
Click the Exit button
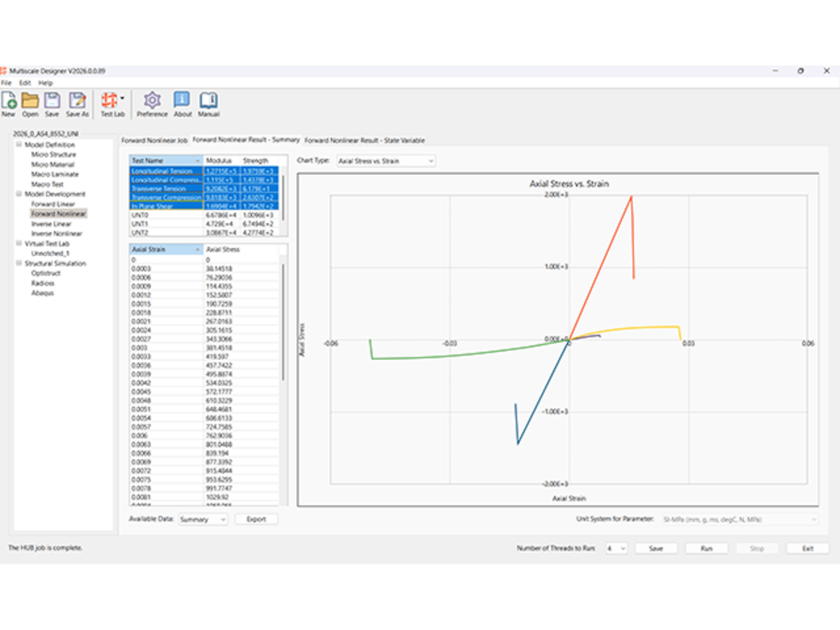pos(808,548)
